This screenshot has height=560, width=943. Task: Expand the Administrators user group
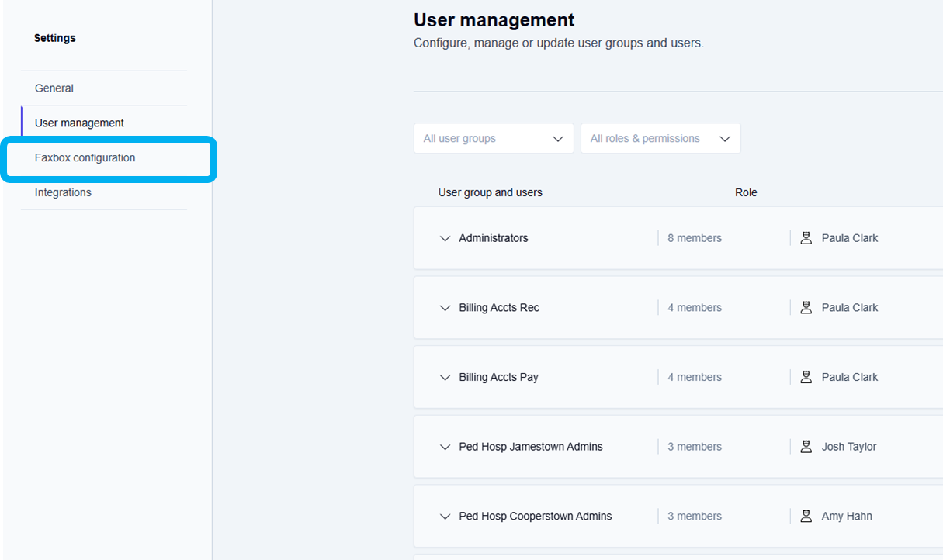click(x=445, y=238)
